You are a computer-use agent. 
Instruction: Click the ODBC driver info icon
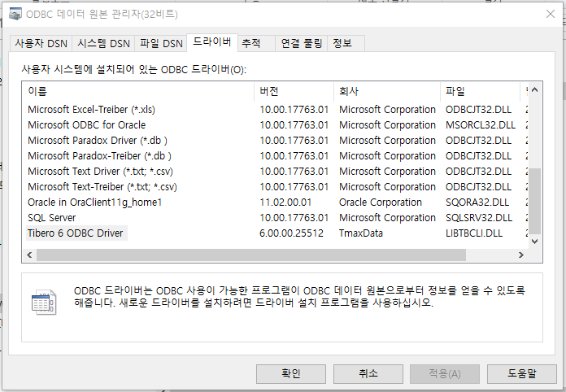(42, 302)
